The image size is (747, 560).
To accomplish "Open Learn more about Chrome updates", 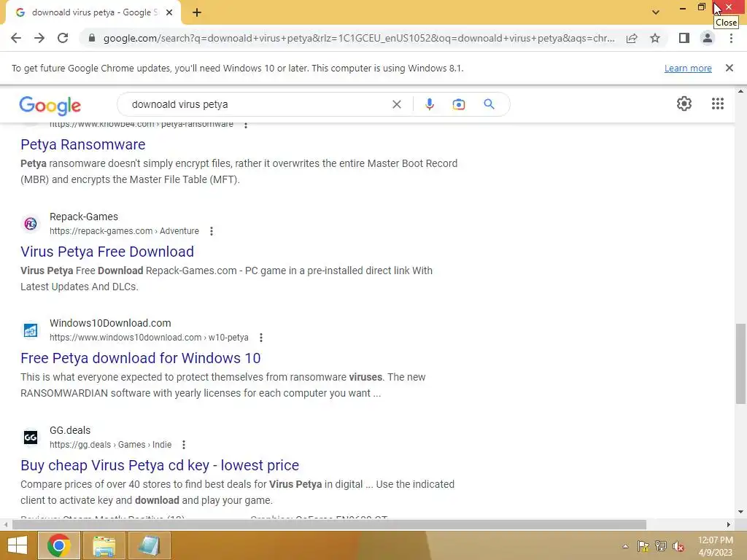I will tap(688, 68).
